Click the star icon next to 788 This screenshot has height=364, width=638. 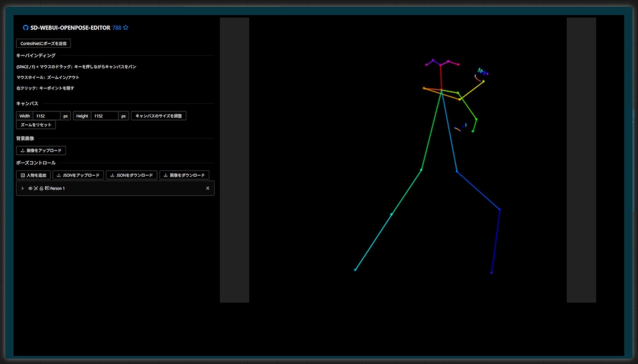[126, 27]
